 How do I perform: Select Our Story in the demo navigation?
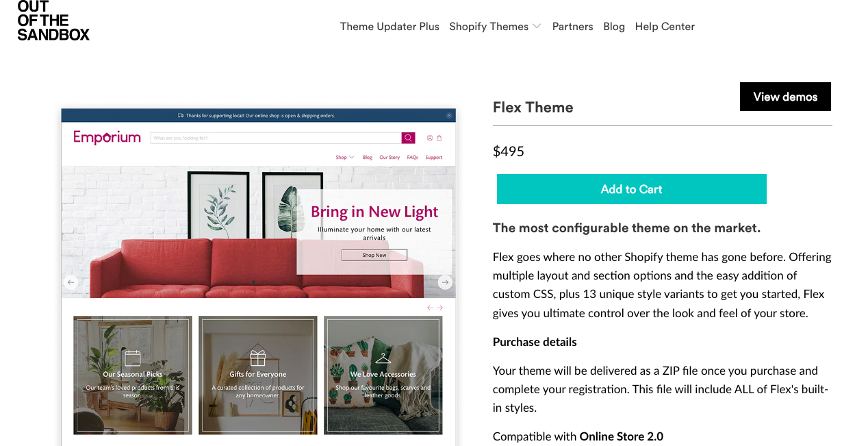tap(389, 157)
